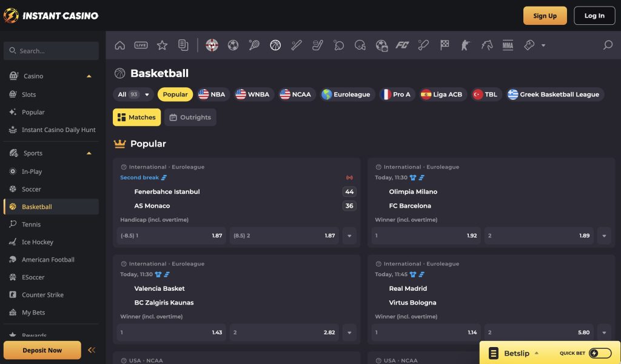Click the search magnifier at the top right

(x=607, y=45)
